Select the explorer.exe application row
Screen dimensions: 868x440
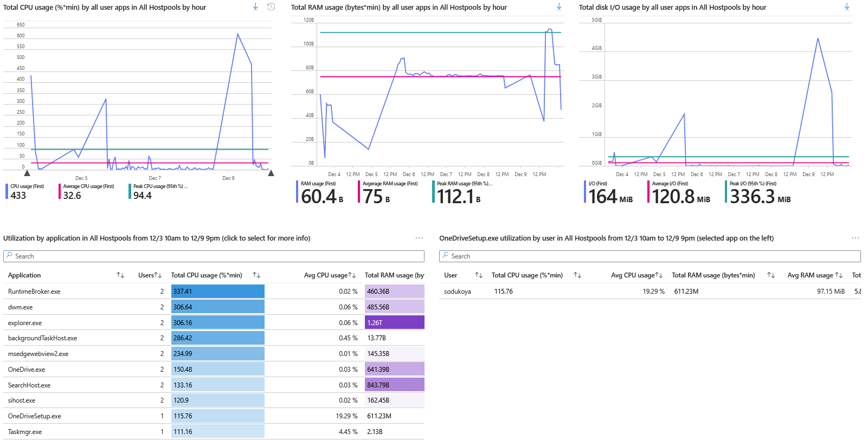[x=214, y=323]
